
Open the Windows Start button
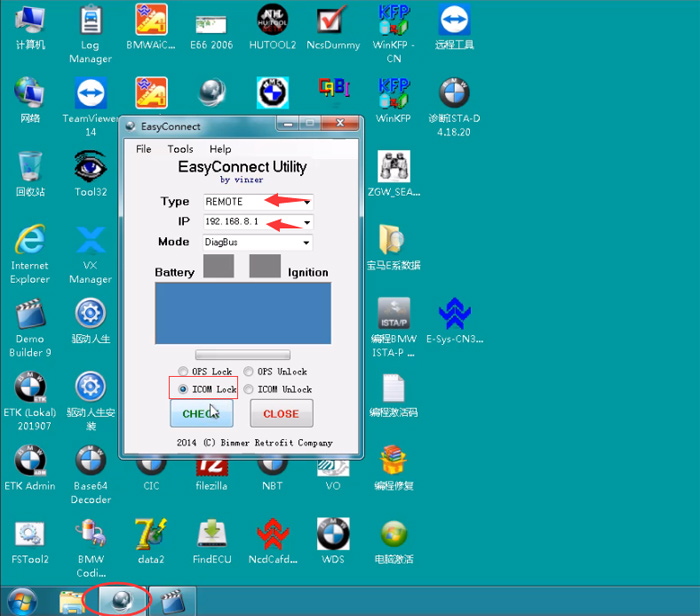(22, 602)
